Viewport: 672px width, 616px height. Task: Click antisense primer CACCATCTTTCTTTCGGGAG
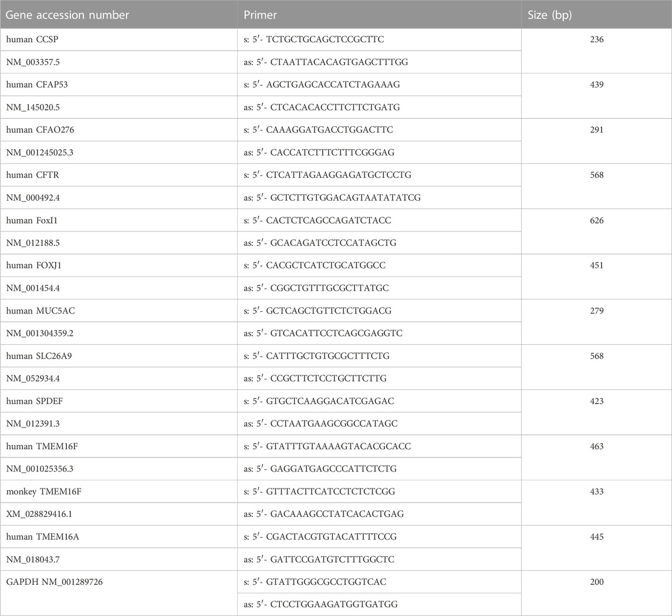coord(332,153)
